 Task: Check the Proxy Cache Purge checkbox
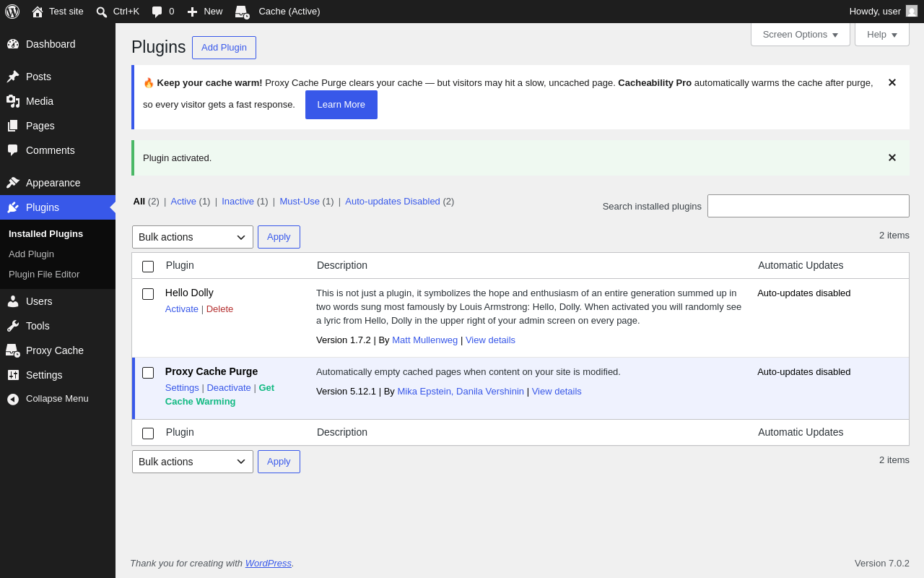(148, 373)
